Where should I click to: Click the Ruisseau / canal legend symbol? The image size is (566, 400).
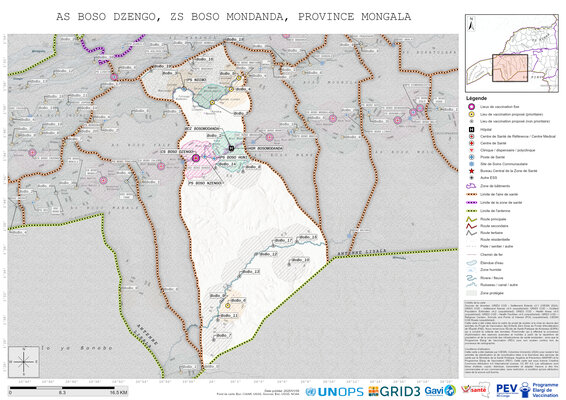pyautogui.click(x=471, y=285)
